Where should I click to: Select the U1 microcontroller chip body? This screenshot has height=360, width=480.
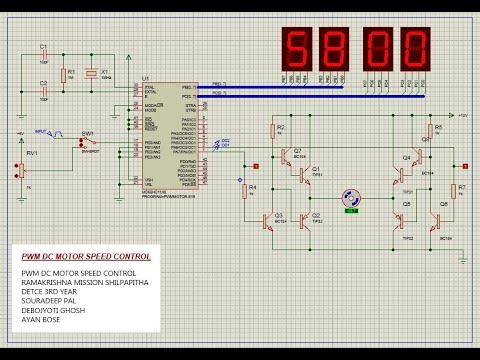pyautogui.click(x=170, y=136)
